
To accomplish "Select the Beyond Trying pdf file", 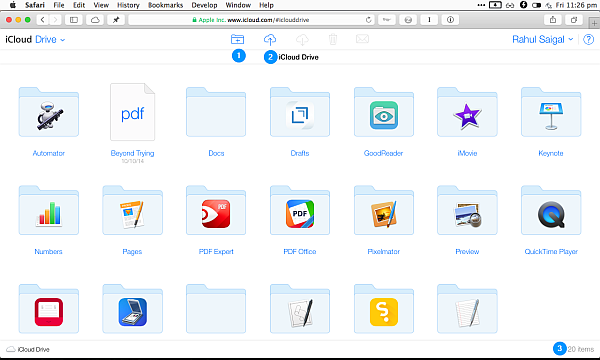I will click(132, 112).
